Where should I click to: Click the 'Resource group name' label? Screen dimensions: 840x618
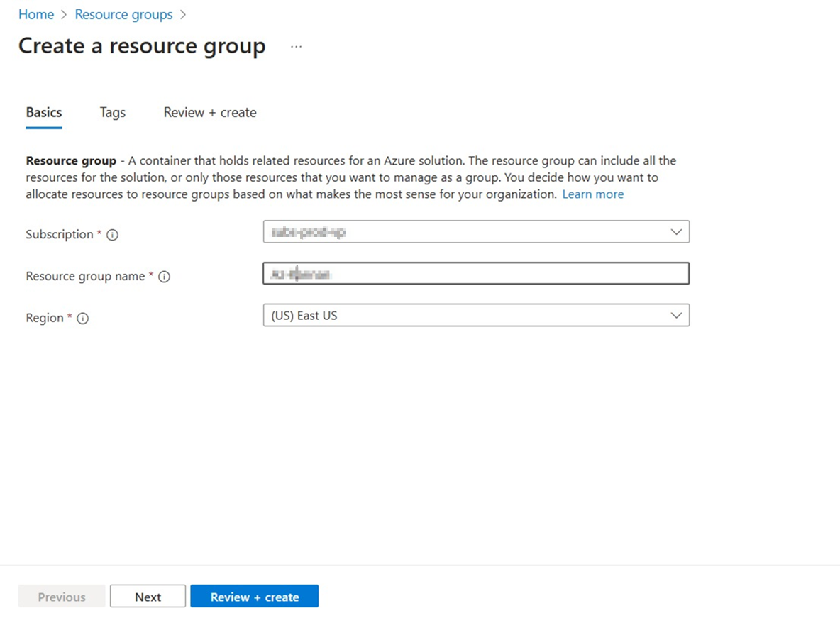pyautogui.click(x=85, y=276)
